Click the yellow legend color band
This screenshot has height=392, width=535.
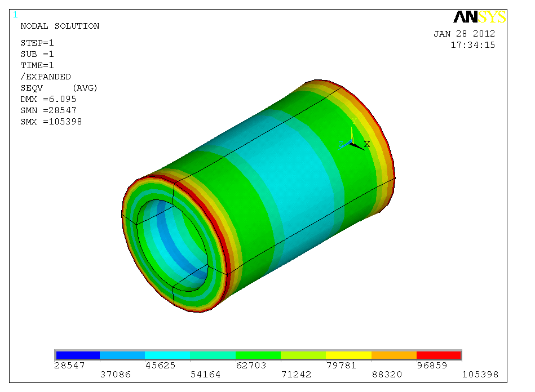(x=349, y=355)
